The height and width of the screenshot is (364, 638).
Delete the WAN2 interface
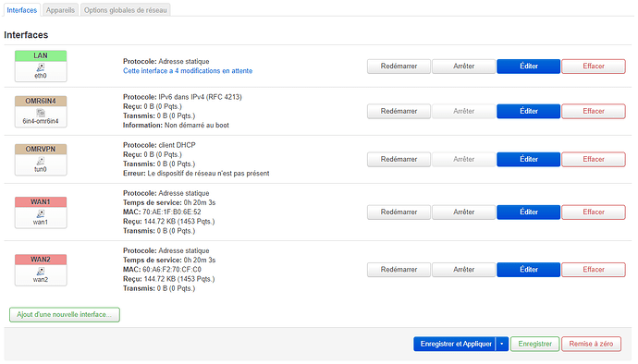click(594, 270)
